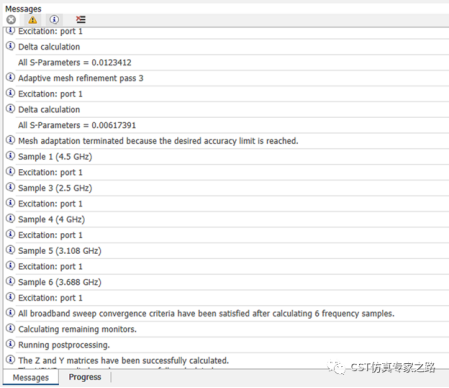Click info icon beside 'Sample 3 (2.5 GHz)'
Viewport: 449px width, 388px height.
pos(10,187)
